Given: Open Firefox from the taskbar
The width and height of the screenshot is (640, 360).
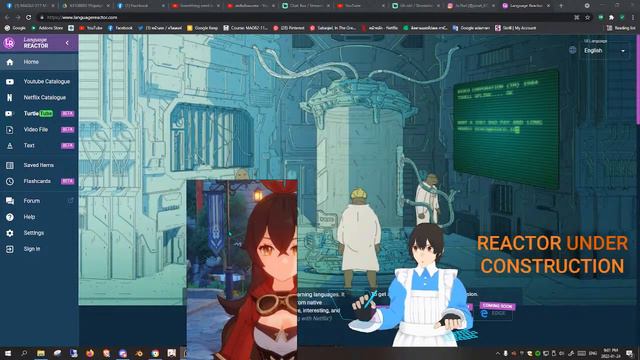Looking at the screenshot, I should [x=90, y=353].
